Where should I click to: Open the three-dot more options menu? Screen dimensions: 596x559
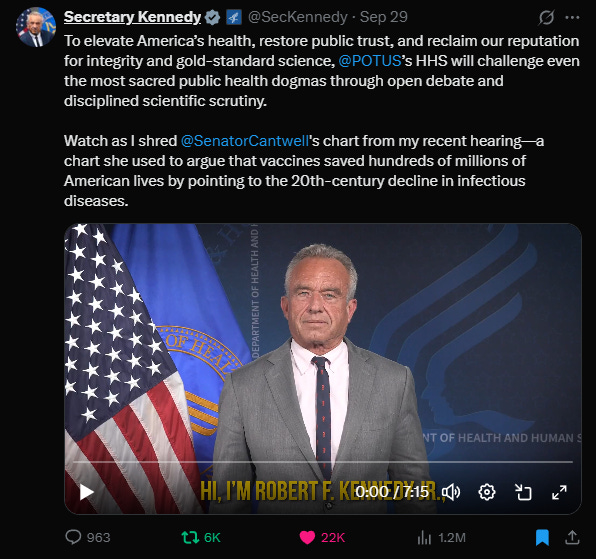click(572, 17)
